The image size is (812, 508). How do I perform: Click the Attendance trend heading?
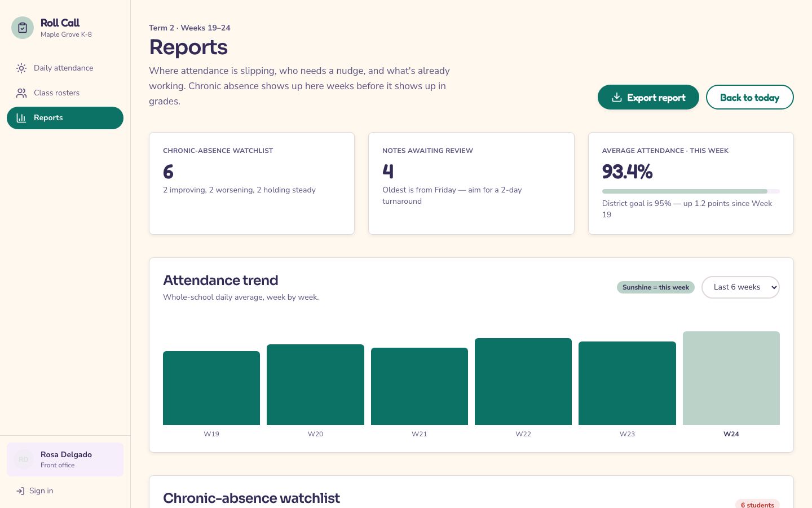pos(220,281)
